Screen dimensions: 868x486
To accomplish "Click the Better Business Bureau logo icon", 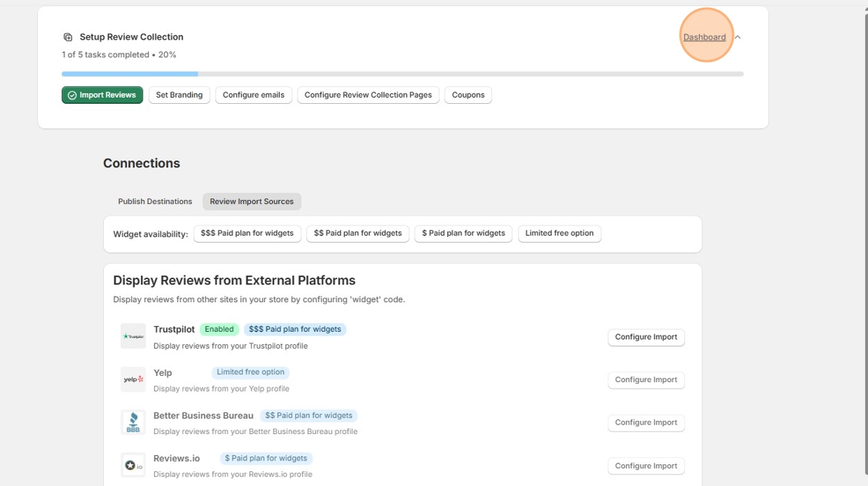I will 133,422.
